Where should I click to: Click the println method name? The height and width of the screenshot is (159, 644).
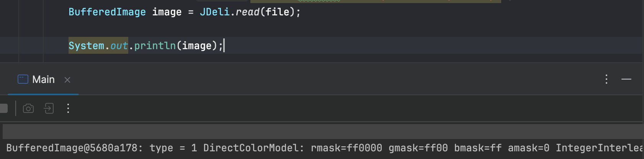(x=155, y=46)
